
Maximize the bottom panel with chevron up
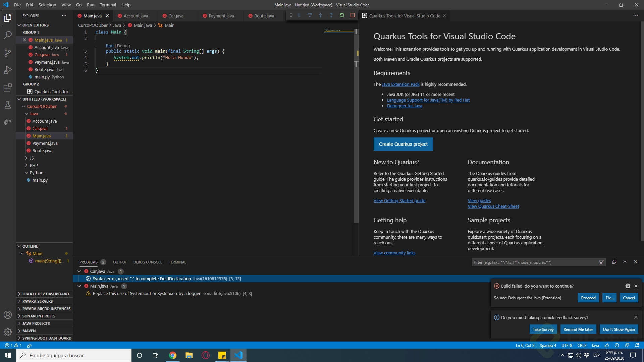pos(625,262)
